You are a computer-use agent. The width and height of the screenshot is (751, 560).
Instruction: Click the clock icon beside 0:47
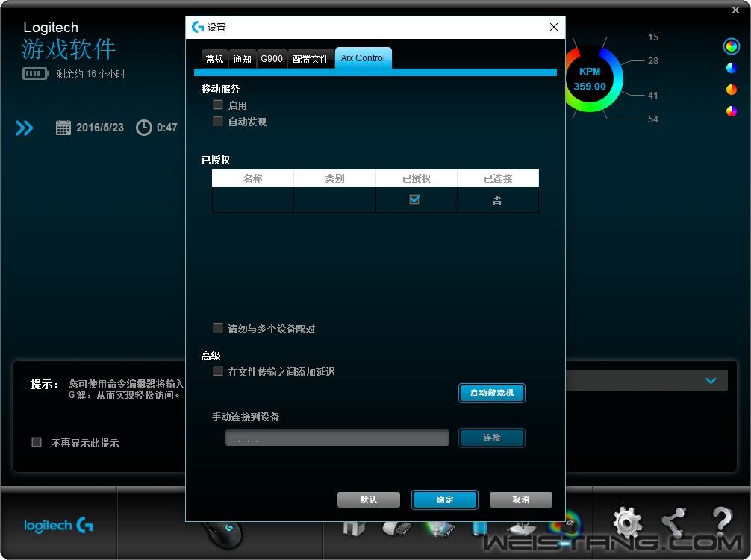click(x=143, y=128)
